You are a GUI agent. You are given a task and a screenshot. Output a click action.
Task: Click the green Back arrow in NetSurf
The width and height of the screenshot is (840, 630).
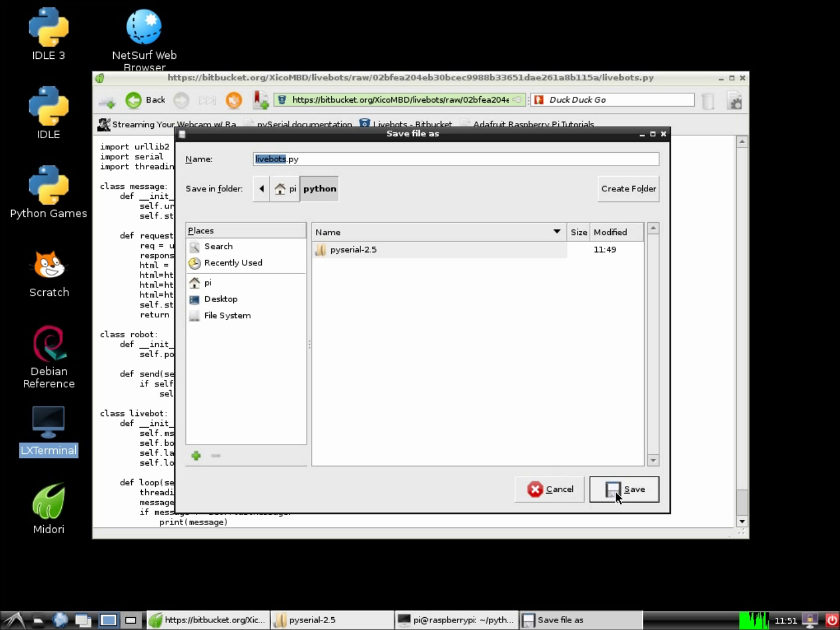[134, 100]
